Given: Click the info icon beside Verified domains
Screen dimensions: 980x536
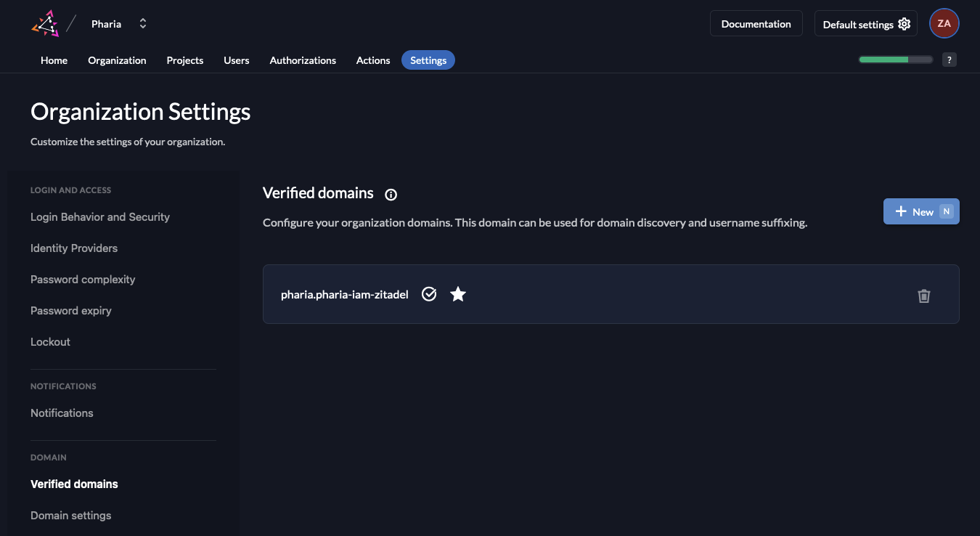Looking at the screenshot, I should point(391,194).
